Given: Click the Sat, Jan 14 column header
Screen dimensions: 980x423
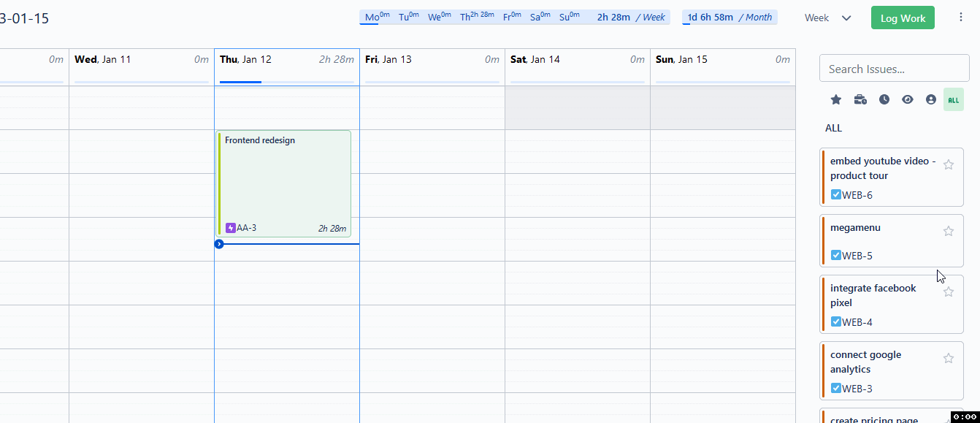Looking at the screenshot, I should pos(578,66).
